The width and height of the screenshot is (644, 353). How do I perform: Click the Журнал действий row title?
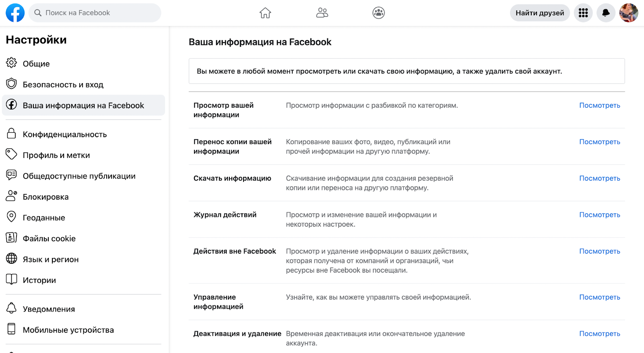coord(225,215)
